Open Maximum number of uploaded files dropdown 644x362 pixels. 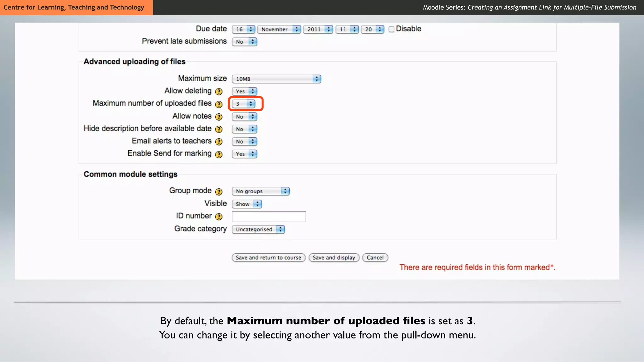coord(243,104)
